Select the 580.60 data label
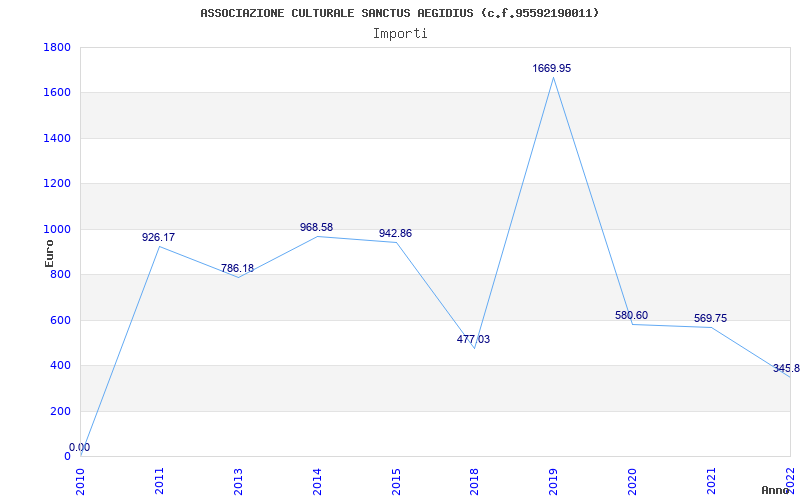Screen dimensions: 800x500 pyautogui.click(x=632, y=315)
